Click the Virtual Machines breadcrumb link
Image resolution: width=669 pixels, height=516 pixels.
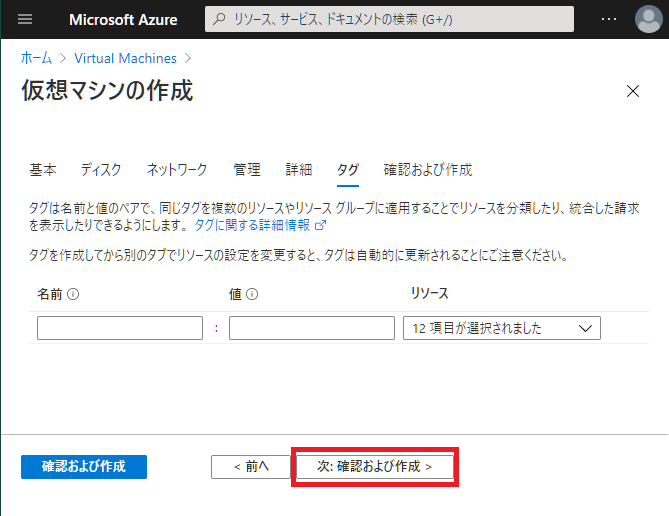coord(125,59)
